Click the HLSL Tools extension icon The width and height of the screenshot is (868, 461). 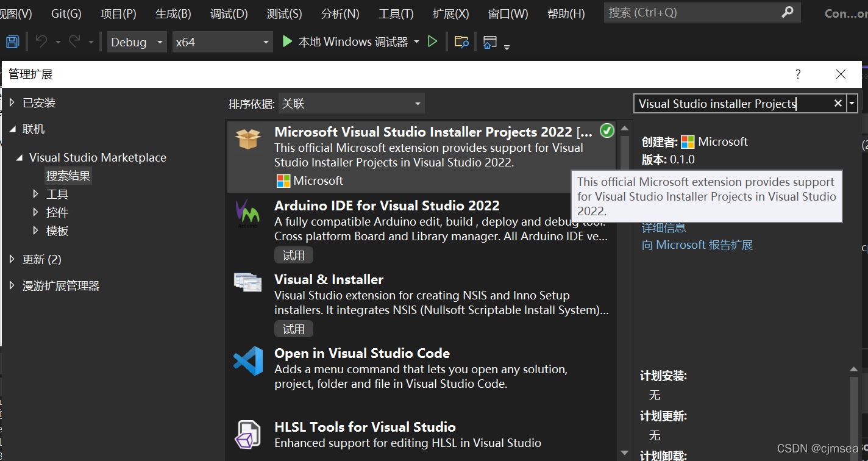pos(248,434)
